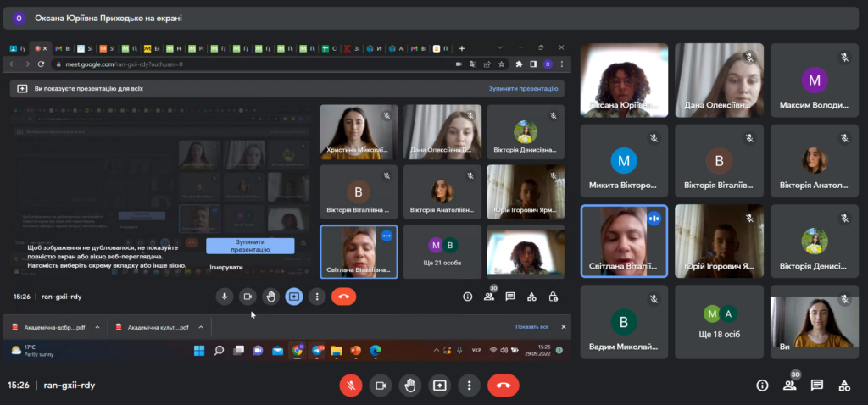Show the participants list with 30 badge
868x405 pixels.
[x=790, y=385]
